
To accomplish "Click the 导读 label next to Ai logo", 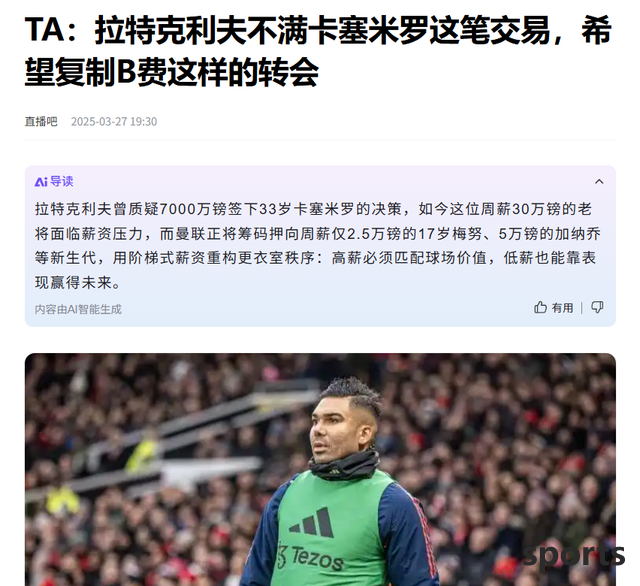I will pyautogui.click(x=62, y=181).
